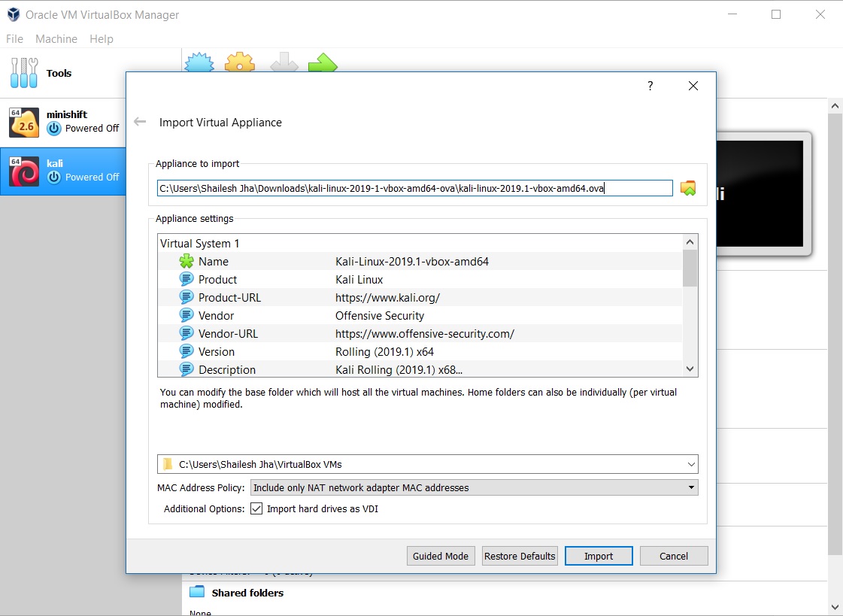
Task: Click the gray Discard arrow toolbar icon
Action: [x=284, y=62]
